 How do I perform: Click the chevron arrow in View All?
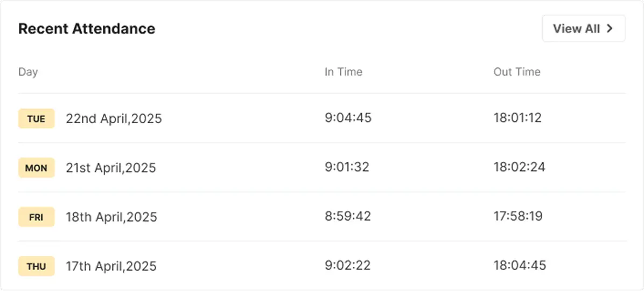coord(610,29)
